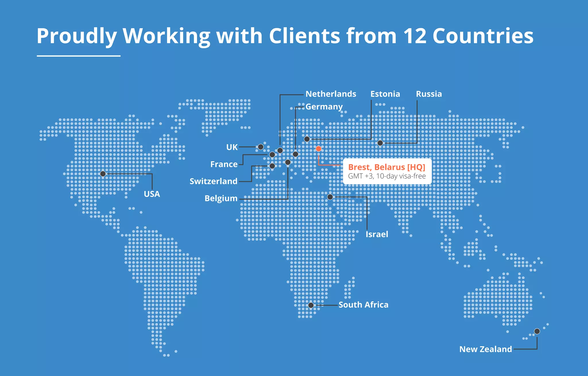Click the 'Belgium' label
588x376 pixels.
click(x=221, y=198)
